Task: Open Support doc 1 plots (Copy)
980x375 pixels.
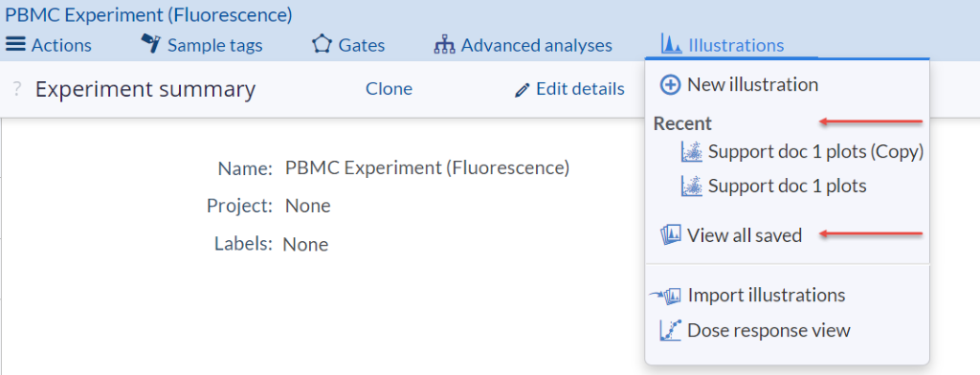Action: pyautogui.click(x=815, y=152)
